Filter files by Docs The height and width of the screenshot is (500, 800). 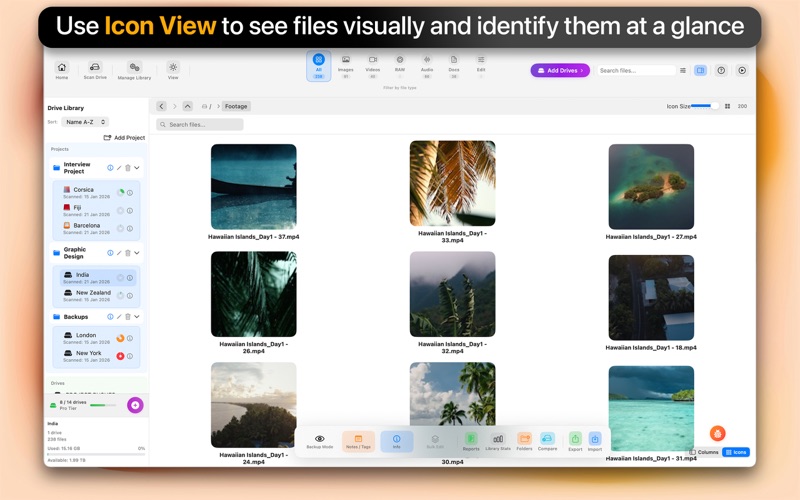454,66
